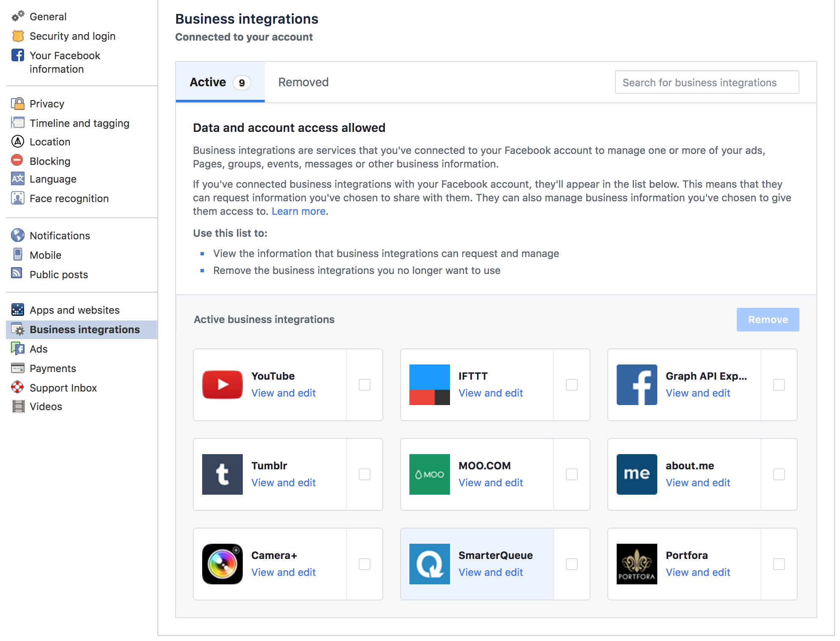Tick the MOO.COM integration checkbox
The width and height of the screenshot is (840, 641).
pos(571,474)
